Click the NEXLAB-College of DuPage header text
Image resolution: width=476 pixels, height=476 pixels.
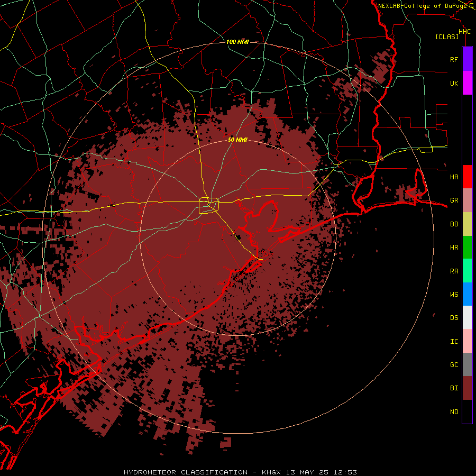click(x=423, y=6)
